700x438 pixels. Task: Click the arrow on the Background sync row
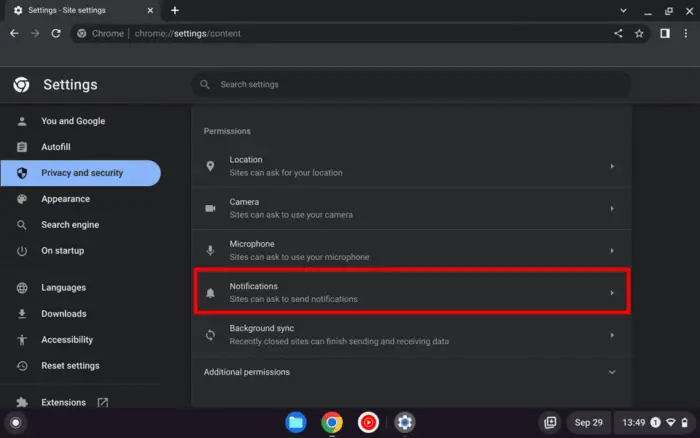(612, 335)
